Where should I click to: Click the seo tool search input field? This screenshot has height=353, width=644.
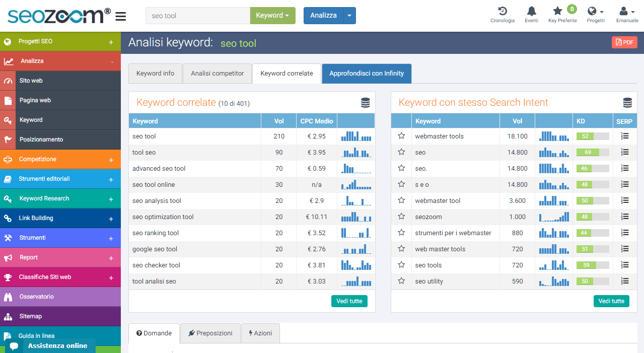197,16
